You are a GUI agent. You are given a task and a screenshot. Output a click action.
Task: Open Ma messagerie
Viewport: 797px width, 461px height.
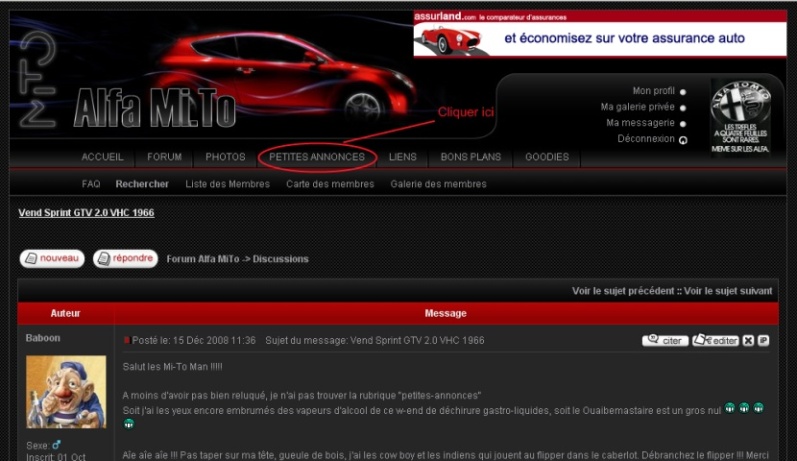(x=640, y=123)
